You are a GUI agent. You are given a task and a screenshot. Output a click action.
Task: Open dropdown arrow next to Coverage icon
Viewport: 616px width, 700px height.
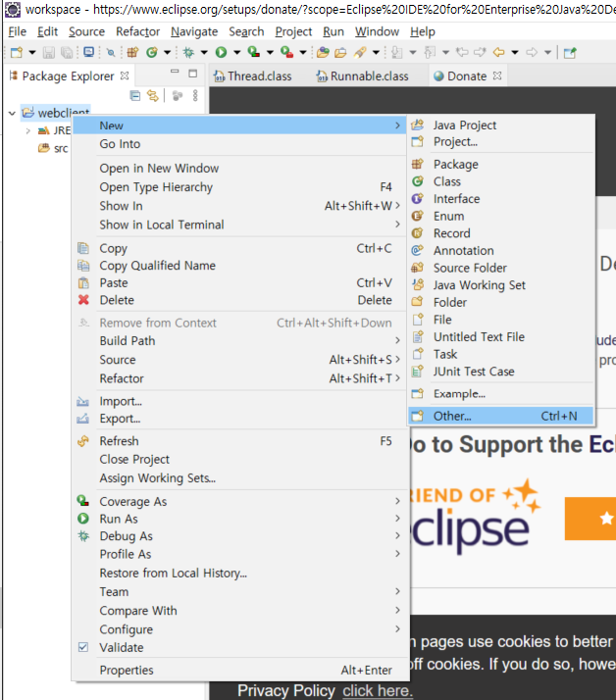pyautogui.click(x=270, y=53)
